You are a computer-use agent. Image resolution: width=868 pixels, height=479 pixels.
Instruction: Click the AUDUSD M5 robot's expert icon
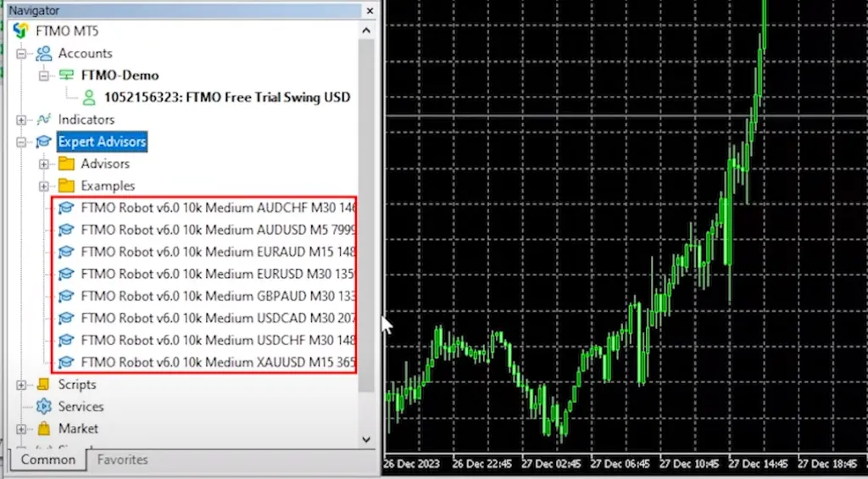click(66, 230)
